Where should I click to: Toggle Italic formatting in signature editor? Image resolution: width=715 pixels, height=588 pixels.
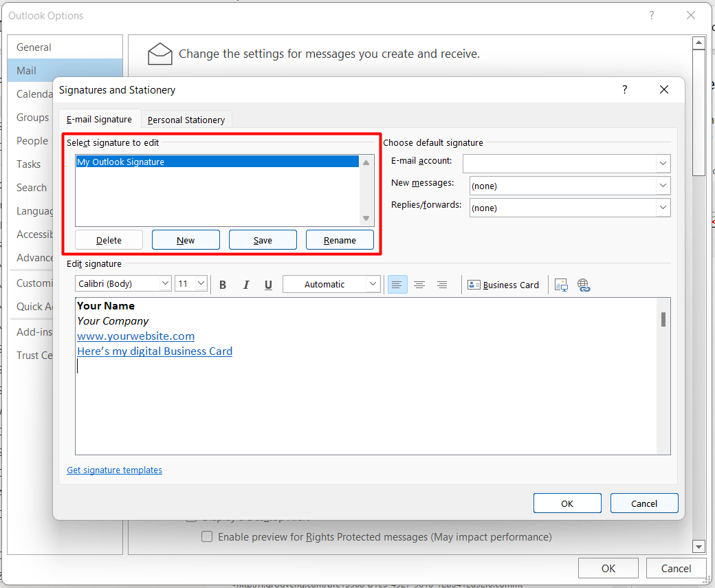click(x=246, y=285)
